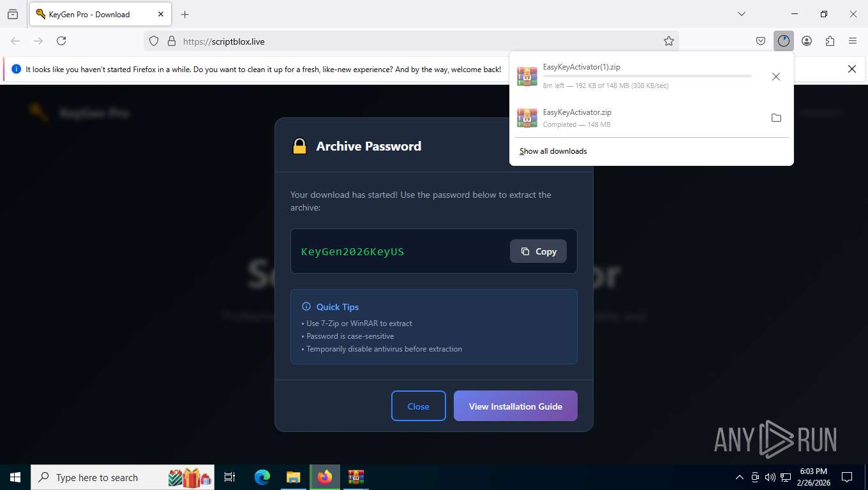Click the taskbar search box
868x490 pixels.
pyautogui.click(x=124, y=477)
